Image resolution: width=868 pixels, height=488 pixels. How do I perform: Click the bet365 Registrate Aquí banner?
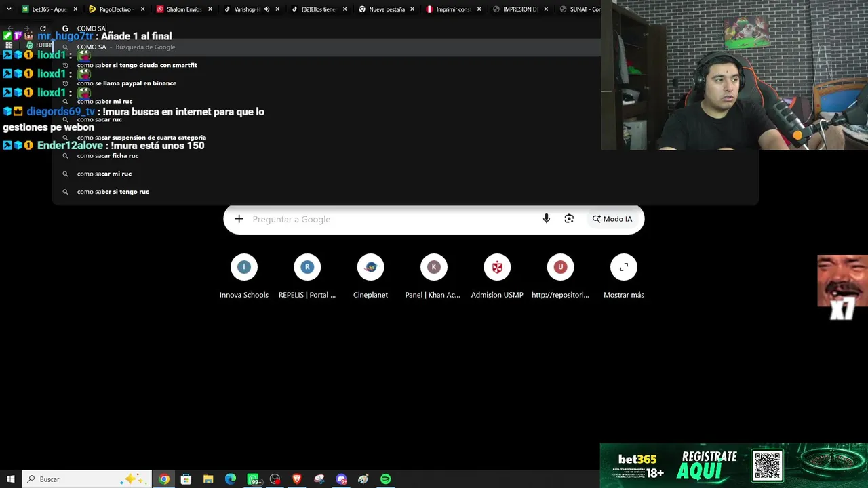pyautogui.click(x=734, y=466)
